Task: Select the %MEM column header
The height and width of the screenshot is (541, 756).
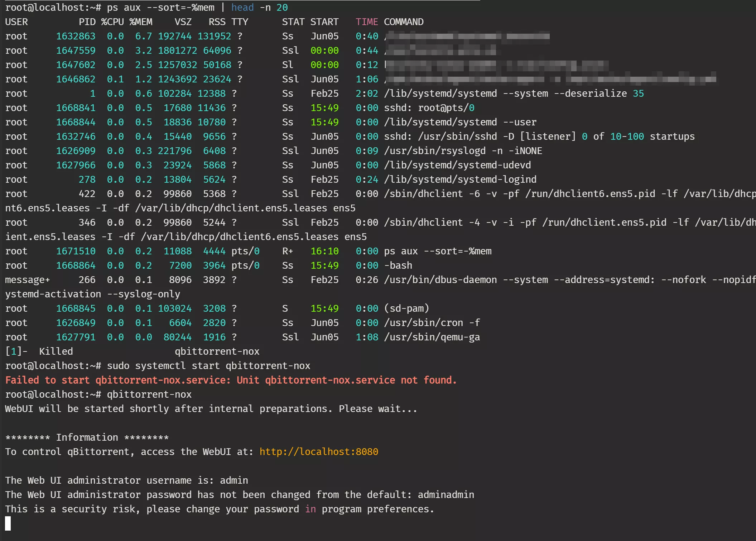Action: click(x=141, y=21)
